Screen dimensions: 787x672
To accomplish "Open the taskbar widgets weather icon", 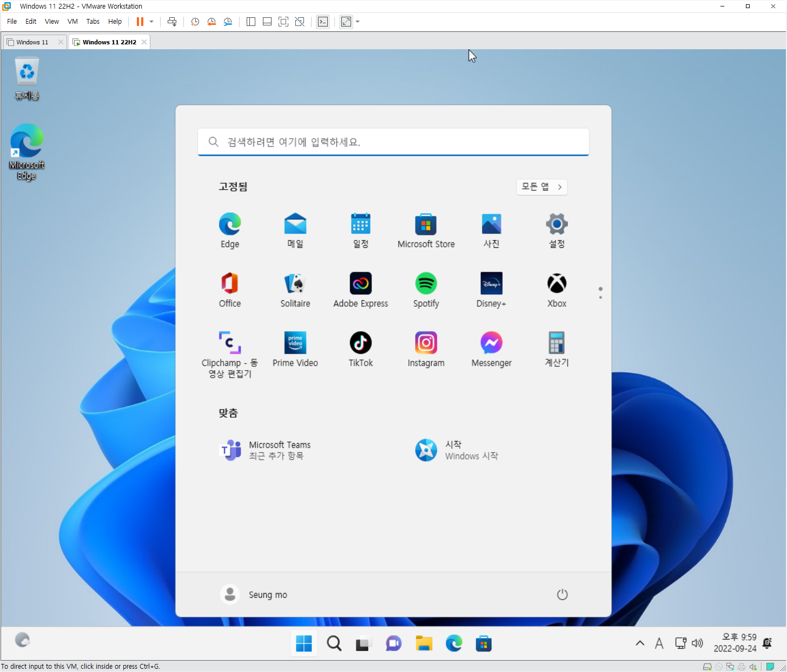I will (22, 640).
